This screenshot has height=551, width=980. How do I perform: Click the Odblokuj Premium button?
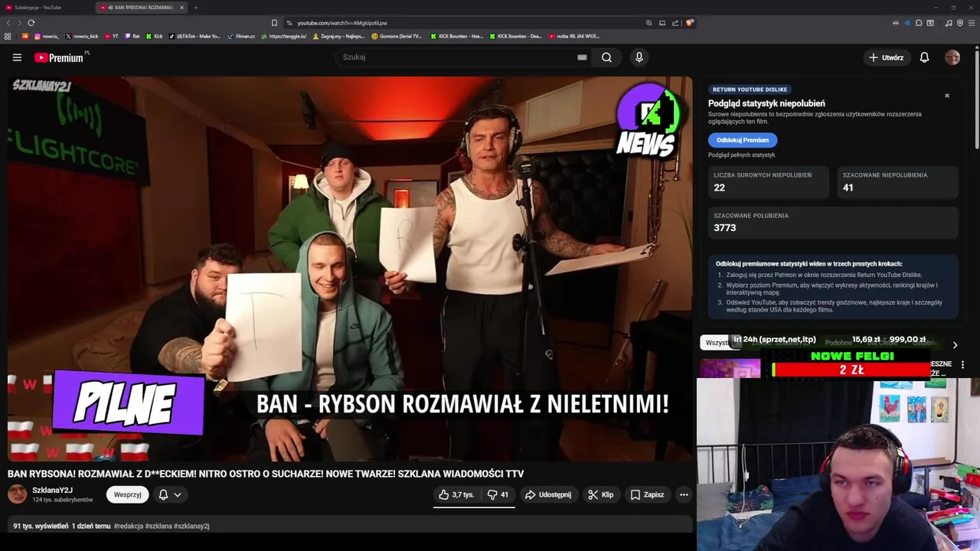tap(743, 140)
